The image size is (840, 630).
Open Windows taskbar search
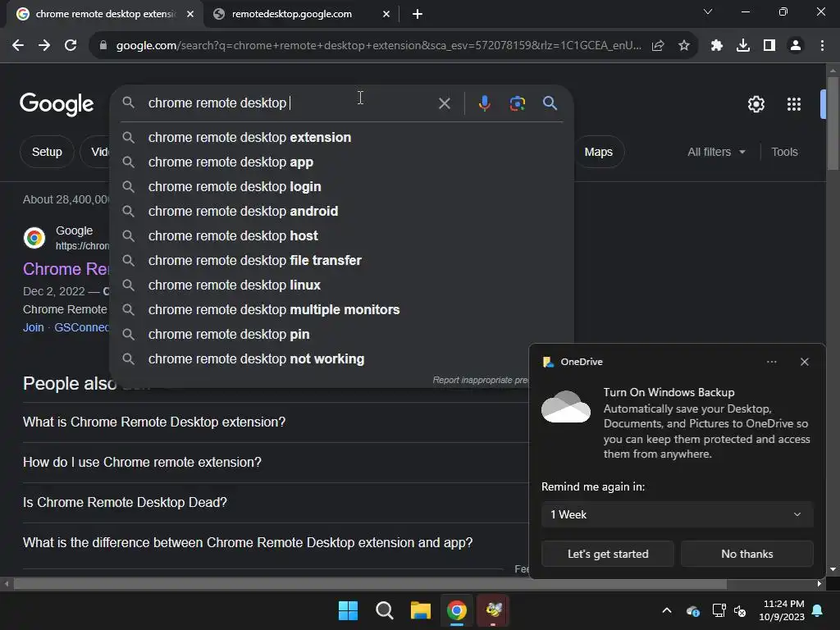384,610
